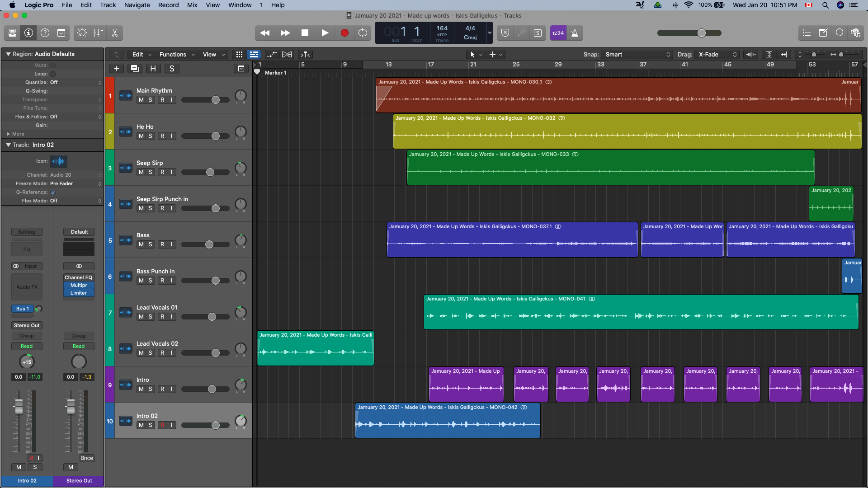Click Read automation on Stereo Out strip
Screen dimensions: 868x488
[x=79, y=347]
